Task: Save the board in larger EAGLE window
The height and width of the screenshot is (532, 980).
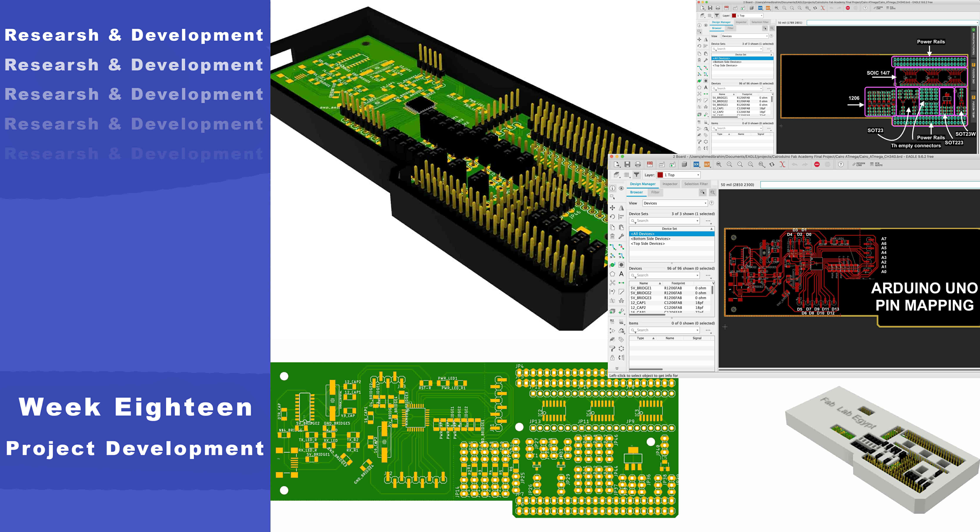Action: (627, 164)
